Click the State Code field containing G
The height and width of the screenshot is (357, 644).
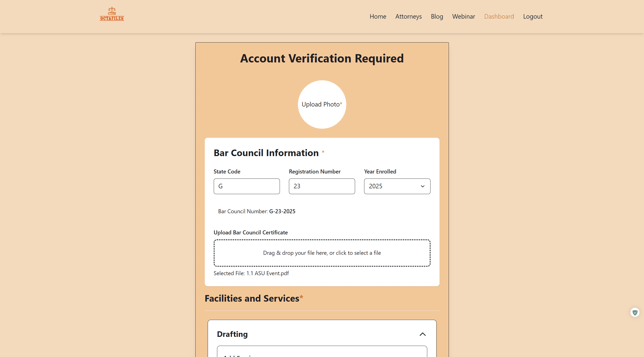click(246, 186)
